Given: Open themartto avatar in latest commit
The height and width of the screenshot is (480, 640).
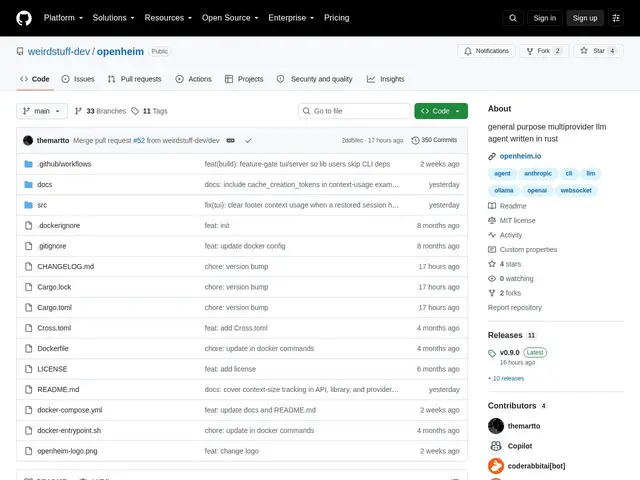Looking at the screenshot, I should [28, 140].
